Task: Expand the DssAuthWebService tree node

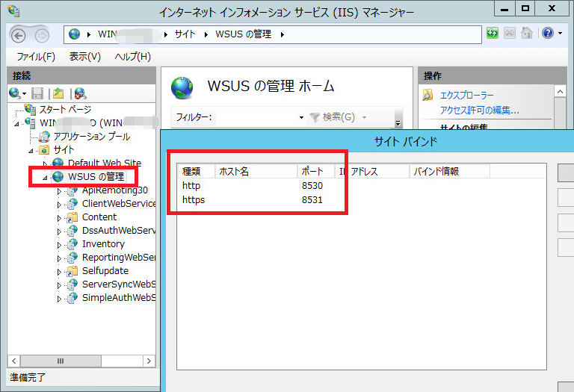Action: pos(59,231)
